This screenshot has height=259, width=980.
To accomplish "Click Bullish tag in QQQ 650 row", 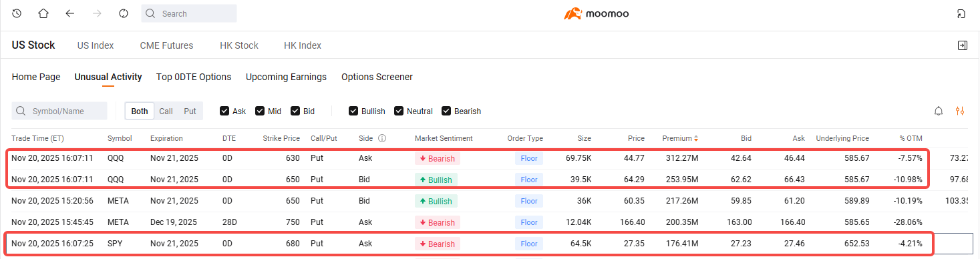I will (436, 180).
